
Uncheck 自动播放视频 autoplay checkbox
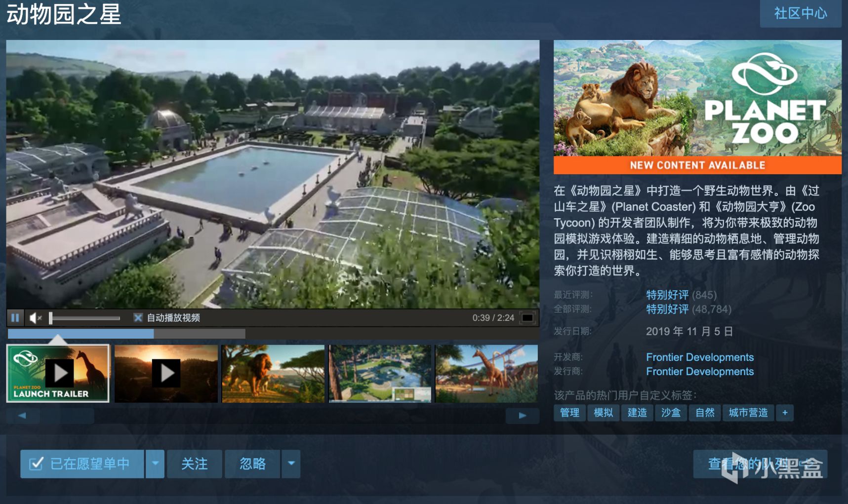pyautogui.click(x=138, y=318)
